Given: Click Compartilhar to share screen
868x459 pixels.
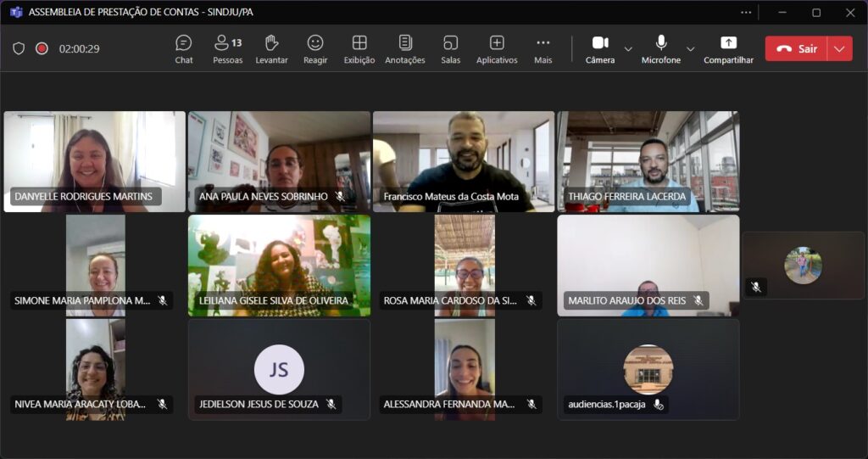Looking at the screenshot, I should coord(728,48).
